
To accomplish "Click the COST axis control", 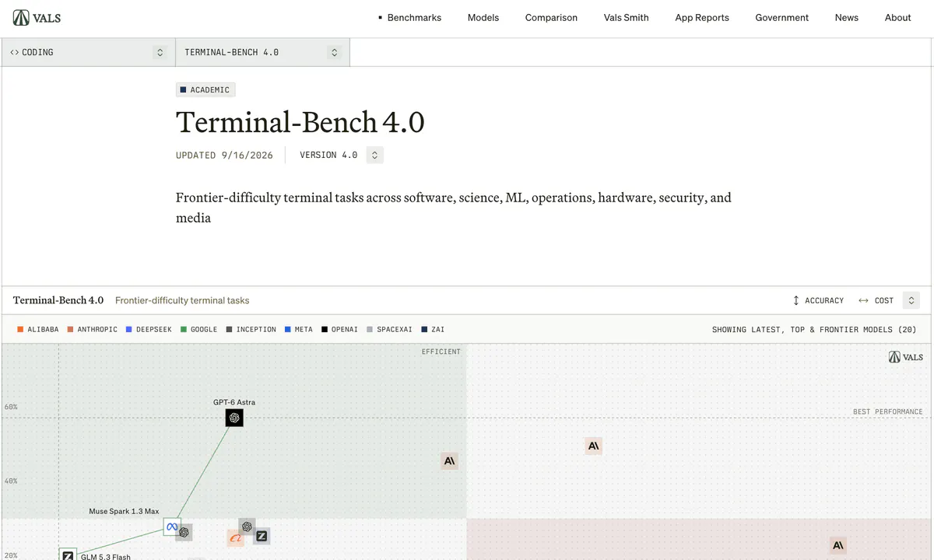I will tap(876, 300).
